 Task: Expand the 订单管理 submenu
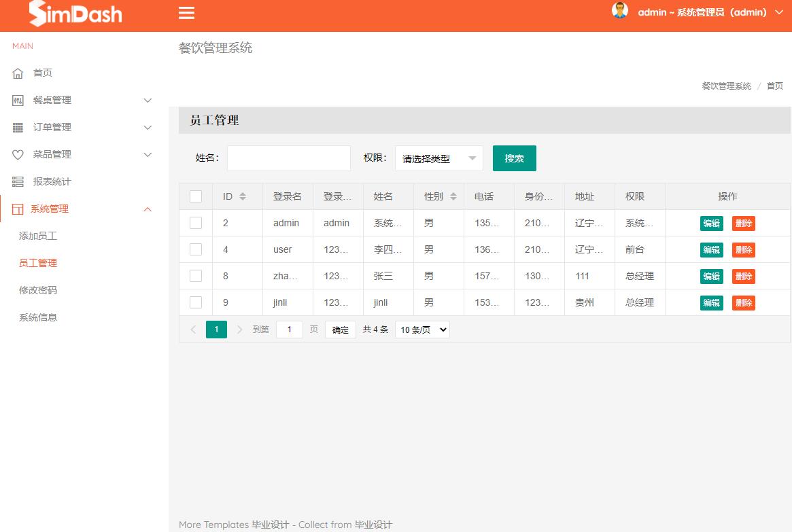(148, 127)
